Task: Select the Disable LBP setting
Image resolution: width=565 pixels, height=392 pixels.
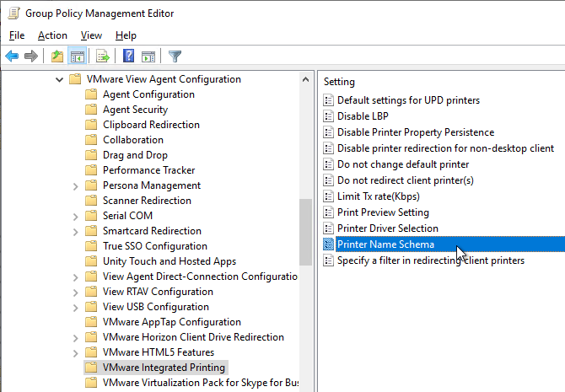Action: click(363, 116)
